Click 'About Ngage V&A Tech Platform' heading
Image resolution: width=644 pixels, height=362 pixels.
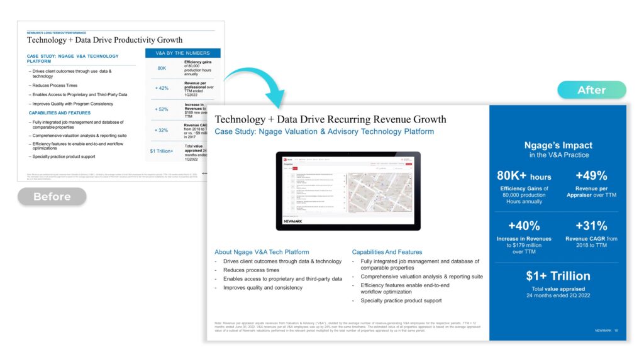point(262,252)
